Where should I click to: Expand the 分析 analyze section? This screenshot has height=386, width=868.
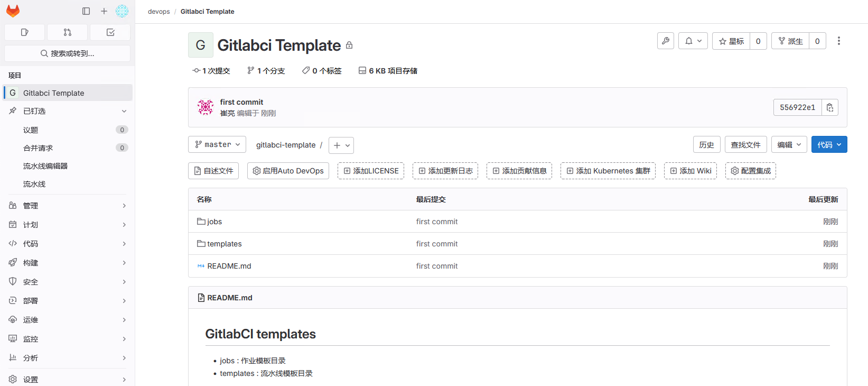point(68,358)
